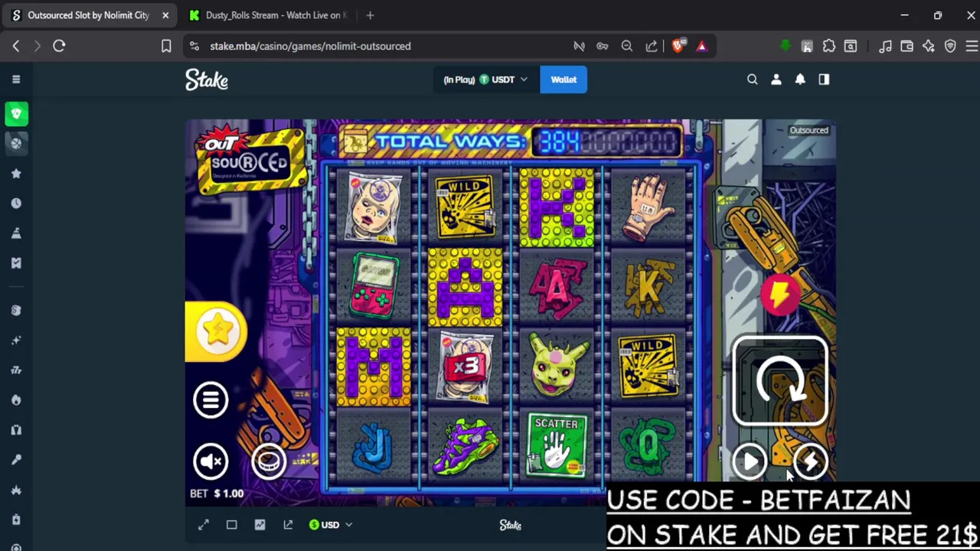
Task: Select the Sports basketball sidebar button
Action: pyautogui.click(x=16, y=142)
